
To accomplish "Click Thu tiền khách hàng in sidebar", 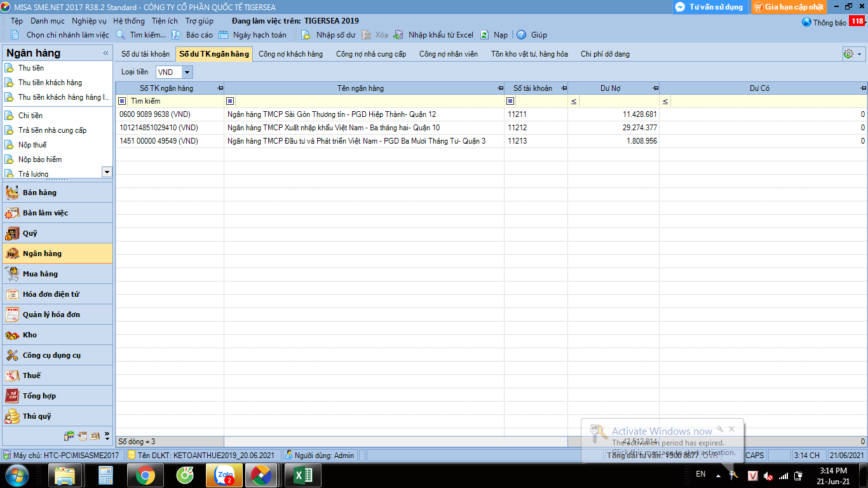I will click(50, 83).
